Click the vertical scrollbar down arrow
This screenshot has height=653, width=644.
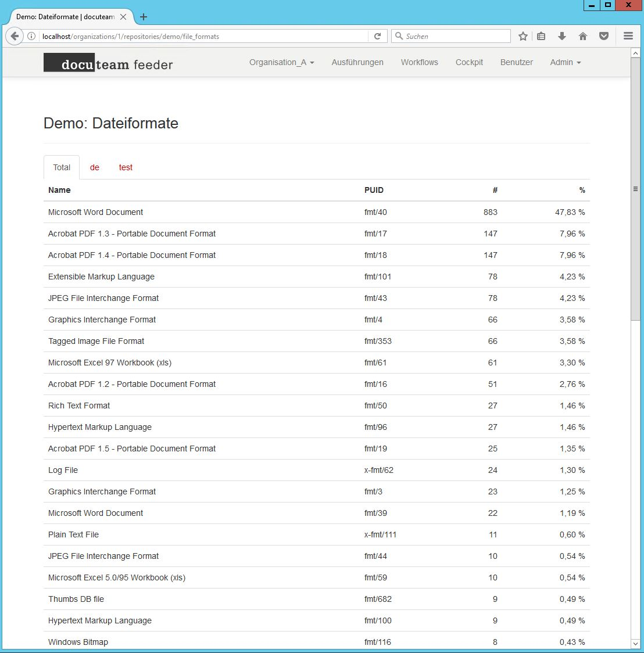(x=635, y=644)
